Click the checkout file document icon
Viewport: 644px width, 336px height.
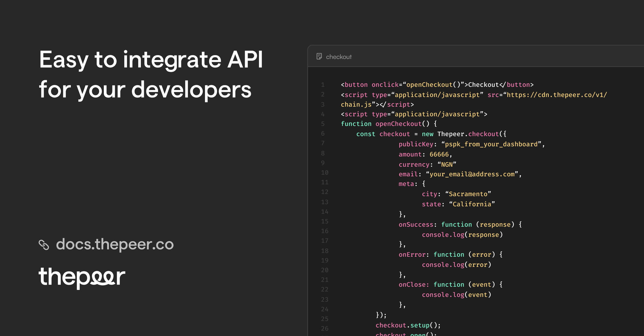319,57
